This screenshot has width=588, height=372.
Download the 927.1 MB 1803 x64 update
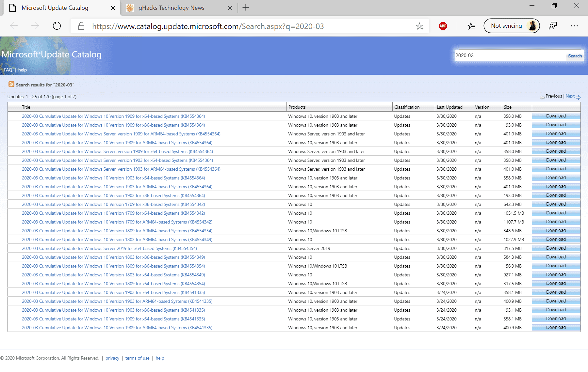coord(556,274)
